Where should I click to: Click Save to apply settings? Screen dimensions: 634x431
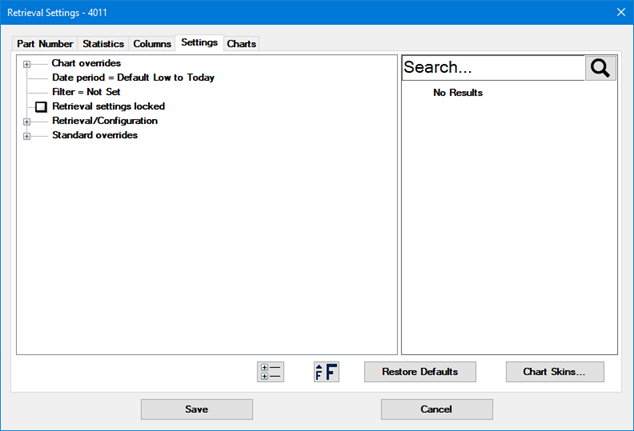coord(196,409)
